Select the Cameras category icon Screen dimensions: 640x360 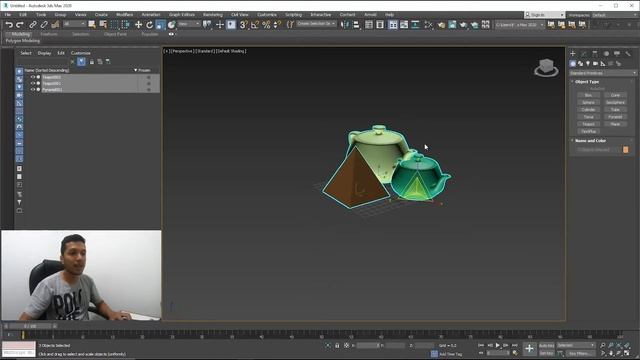(x=596, y=64)
